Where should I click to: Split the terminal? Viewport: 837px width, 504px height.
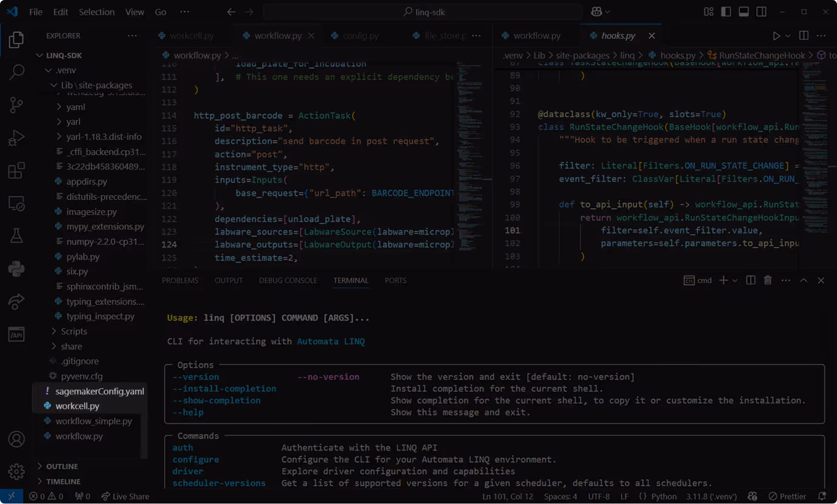pos(750,280)
